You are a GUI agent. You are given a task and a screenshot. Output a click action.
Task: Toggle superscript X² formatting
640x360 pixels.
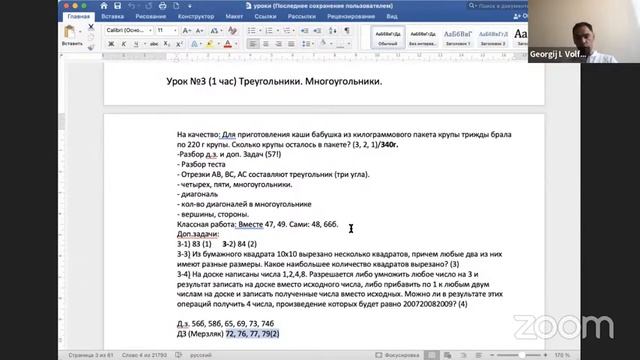[x=179, y=44]
